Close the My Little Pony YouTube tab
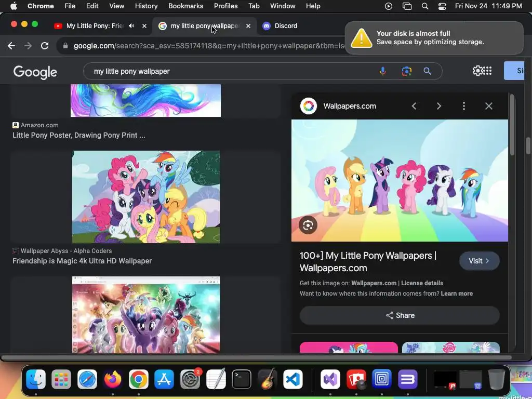The width and height of the screenshot is (532, 399). tap(144, 26)
